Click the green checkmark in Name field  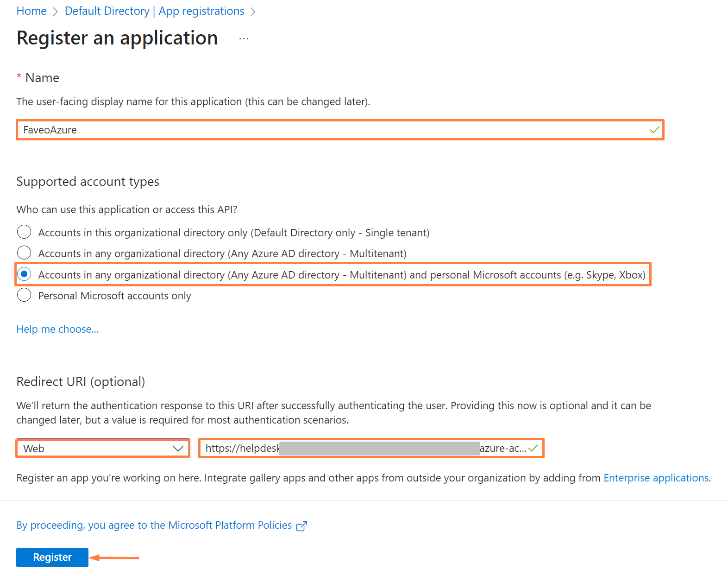(654, 130)
